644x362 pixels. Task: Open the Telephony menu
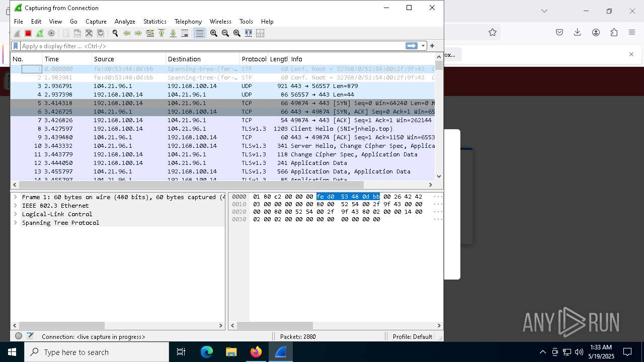pos(188,22)
